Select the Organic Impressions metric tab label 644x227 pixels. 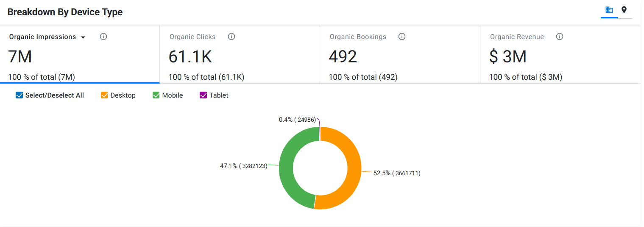tap(42, 37)
